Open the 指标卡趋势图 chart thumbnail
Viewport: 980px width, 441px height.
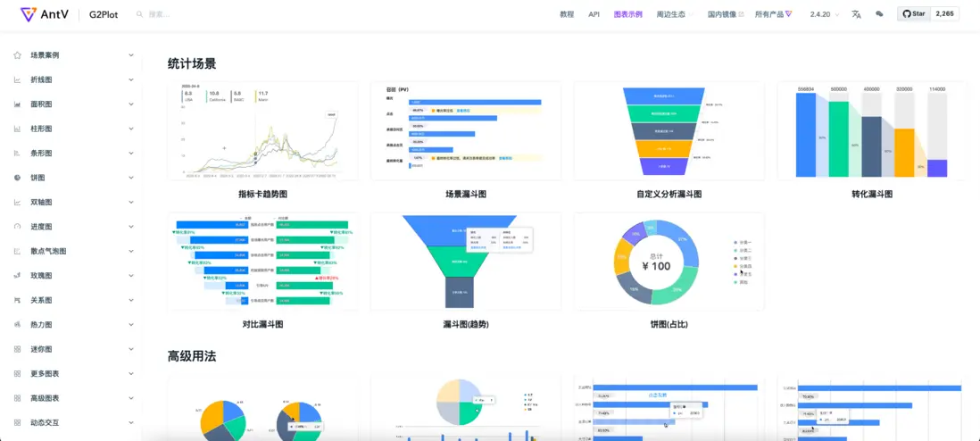point(263,130)
